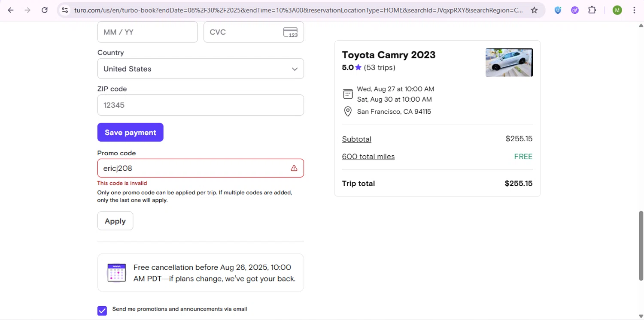Viewport: 644px width, 320px height.
Task: Click the This code is invalid message
Action: [x=122, y=183]
